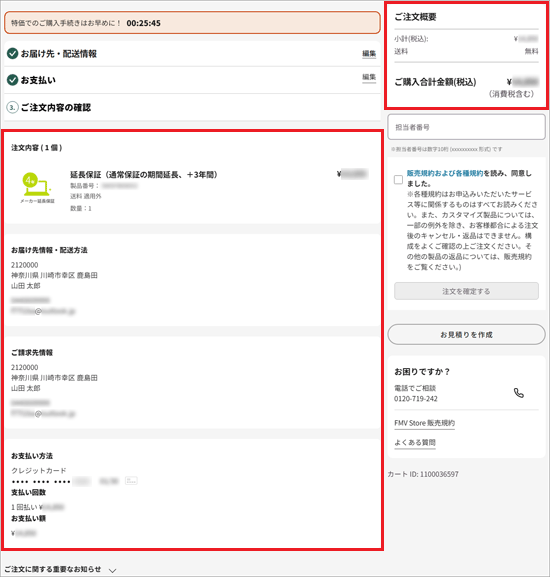Click the ご請求先情報 heading
The height and width of the screenshot is (577, 550).
click(x=32, y=353)
